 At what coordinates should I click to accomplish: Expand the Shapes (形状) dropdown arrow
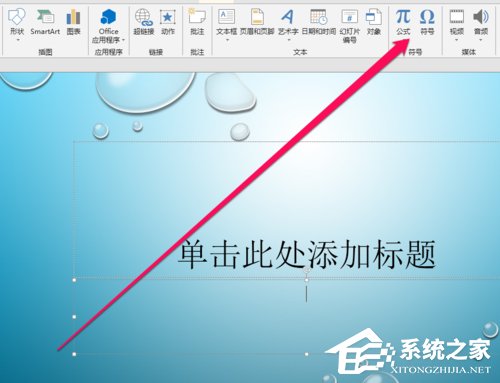pos(18,40)
